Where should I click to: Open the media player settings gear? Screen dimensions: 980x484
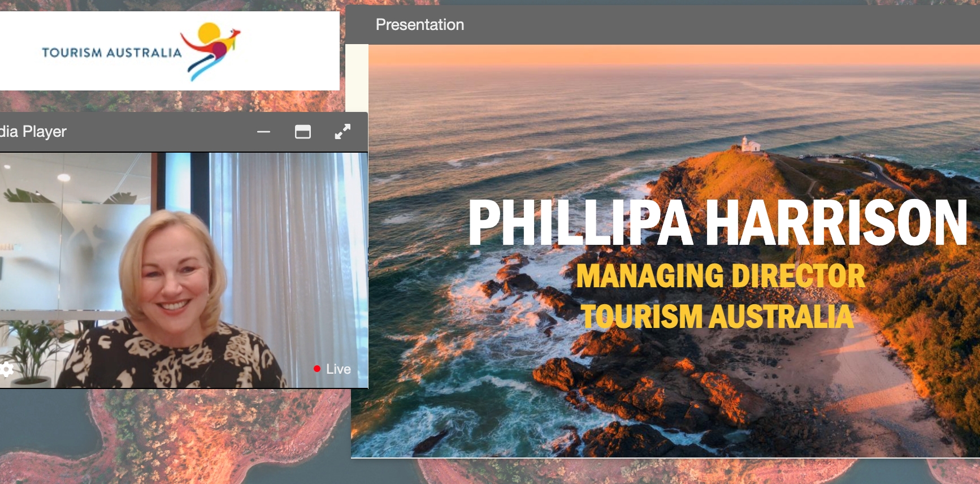pos(7,370)
